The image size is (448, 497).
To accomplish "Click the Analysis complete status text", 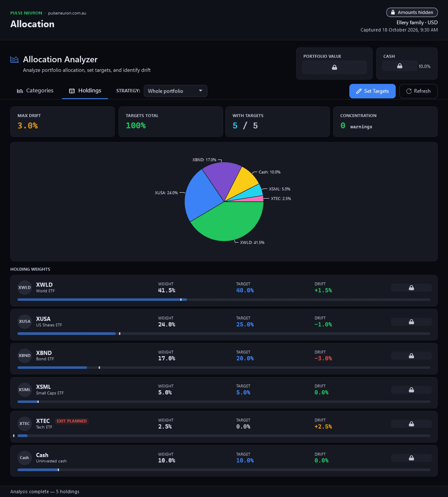I will tap(45, 492).
